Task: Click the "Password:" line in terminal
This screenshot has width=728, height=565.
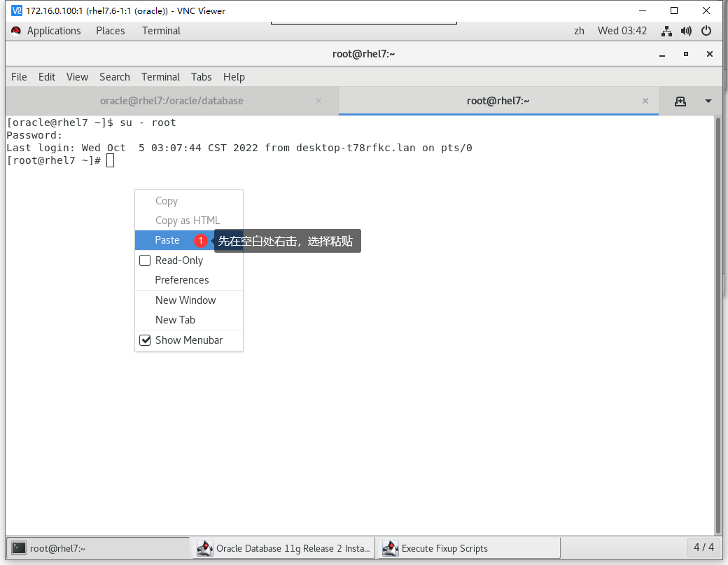Action: [x=34, y=135]
